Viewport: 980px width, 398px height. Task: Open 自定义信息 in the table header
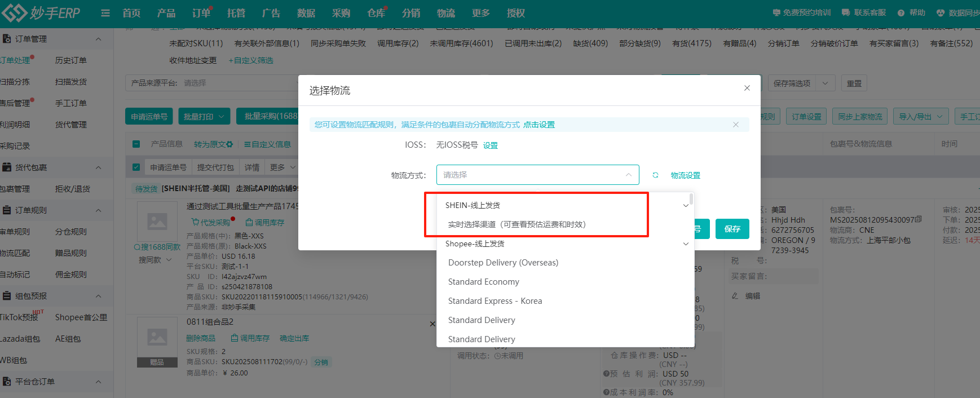click(x=267, y=144)
